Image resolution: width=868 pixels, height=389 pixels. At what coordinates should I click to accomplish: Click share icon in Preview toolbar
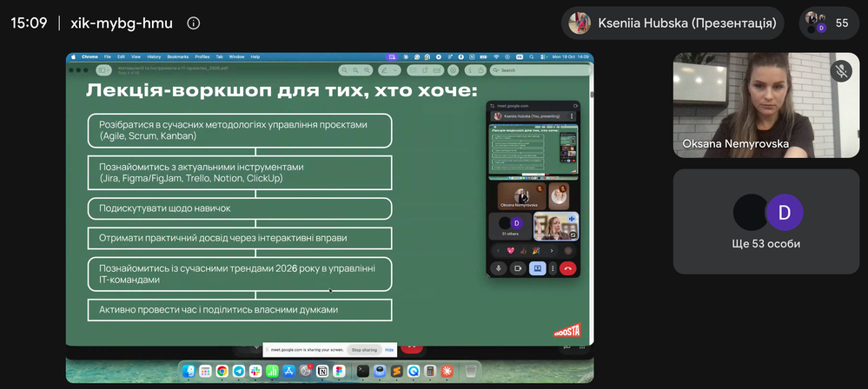[x=480, y=70]
